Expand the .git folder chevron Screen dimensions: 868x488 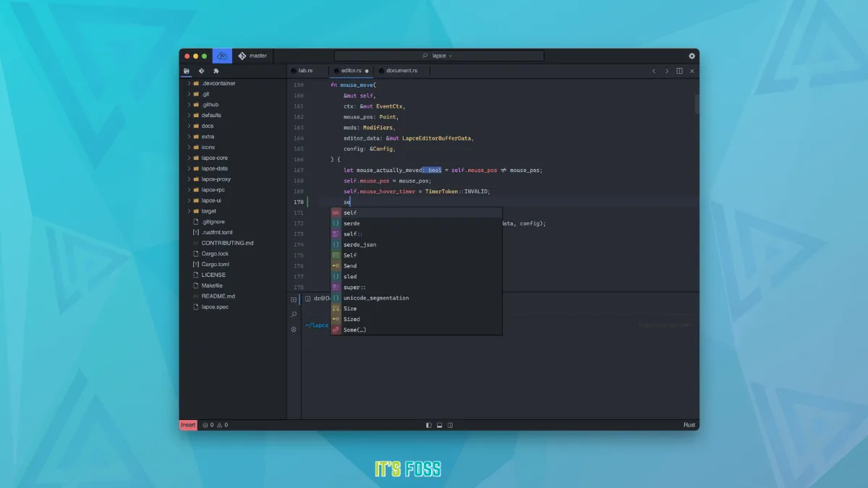tap(189, 94)
